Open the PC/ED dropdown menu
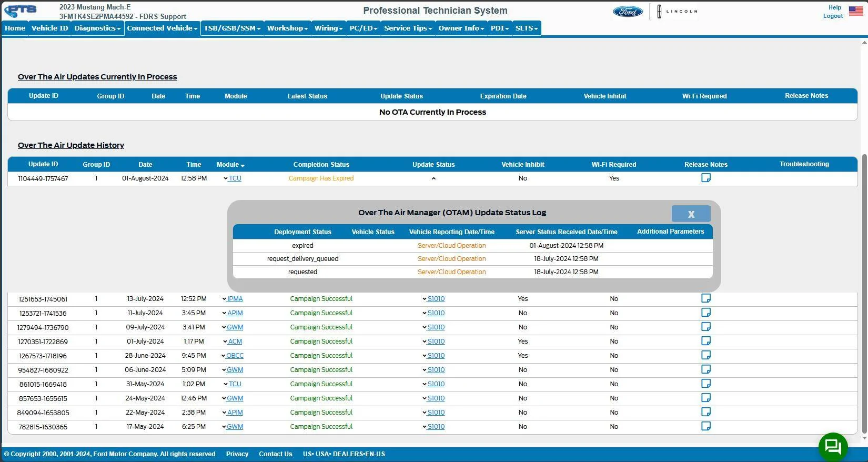Screen dimensions: 868x462 click(364, 28)
